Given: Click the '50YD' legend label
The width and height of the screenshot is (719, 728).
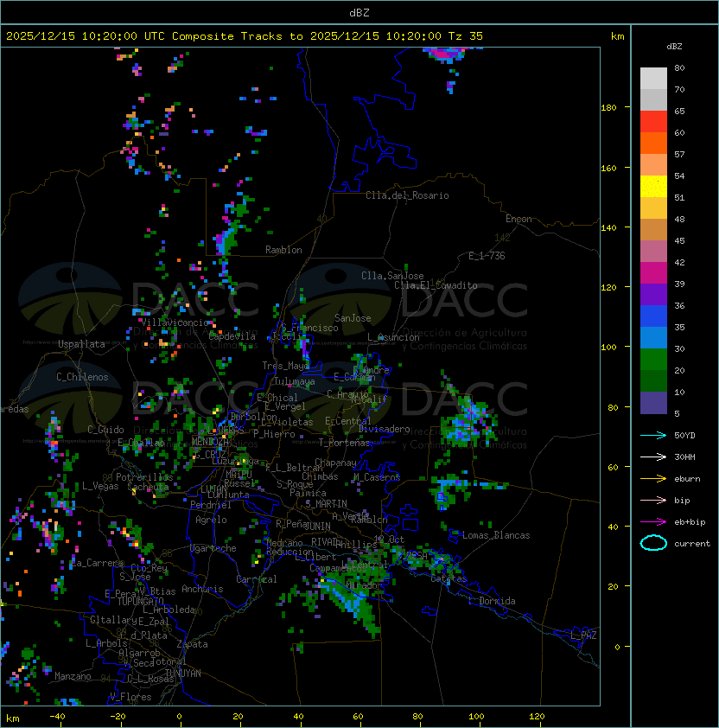Looking at the screenshot, I should (x=684, y=435).
